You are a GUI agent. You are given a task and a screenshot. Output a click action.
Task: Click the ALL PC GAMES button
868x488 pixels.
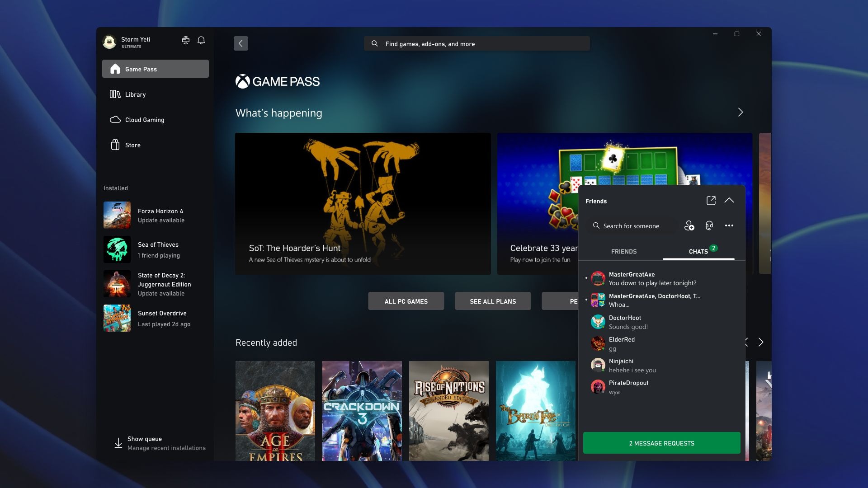406,301
